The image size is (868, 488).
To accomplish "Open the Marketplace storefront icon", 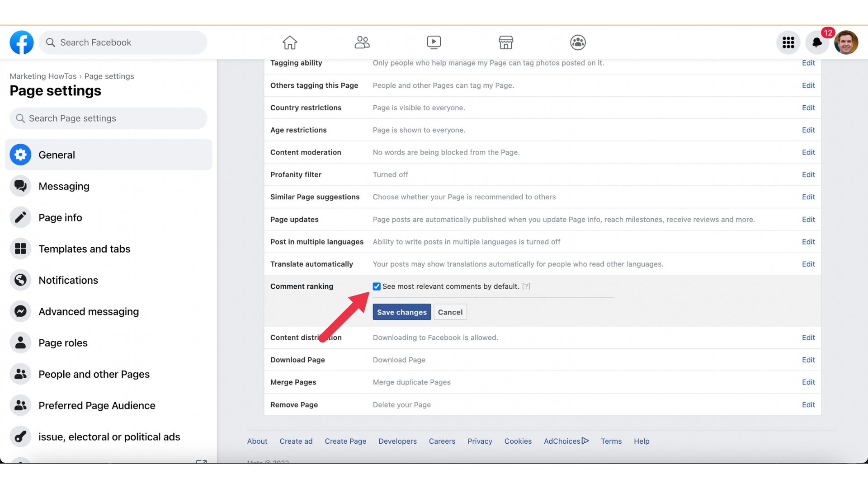I will [x=506, y=42].
